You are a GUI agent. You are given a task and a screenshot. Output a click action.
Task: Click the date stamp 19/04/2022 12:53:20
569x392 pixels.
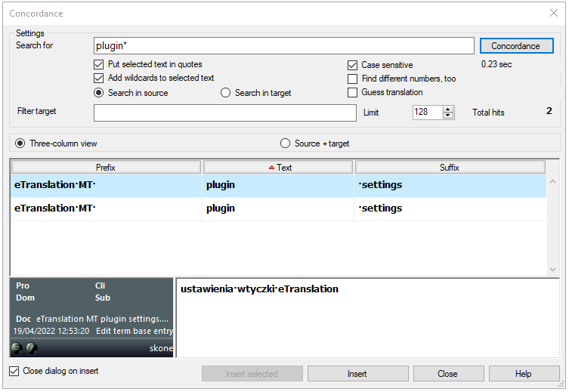(x=51, y=331)
